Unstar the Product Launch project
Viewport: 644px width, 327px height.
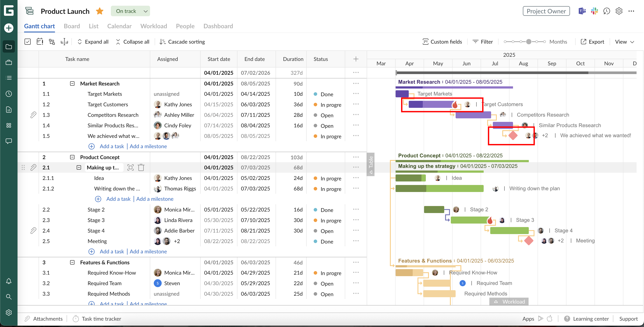point(99,11)
